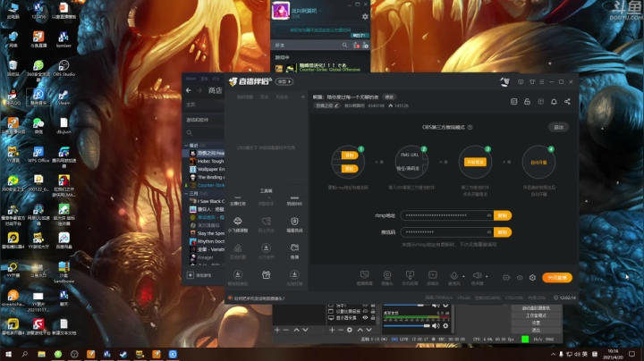Image resolution: width=644 pixels, height=361 pixels.
Task: Open the 小飞碟调整 tool in the toolbox
Action: (238, 224)
